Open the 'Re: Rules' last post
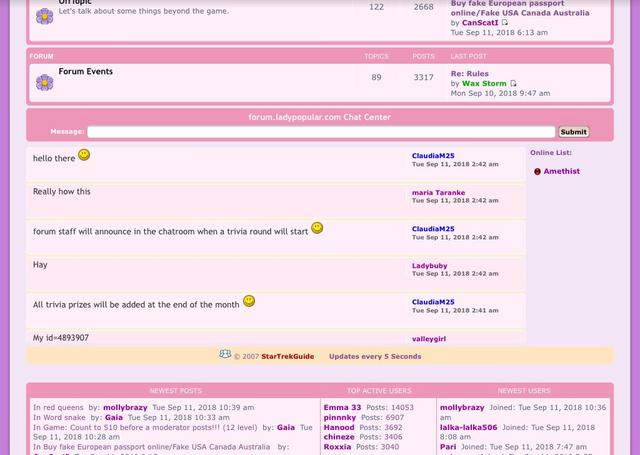The width and height of the screenshot is (640, 455). tap(469, 73)
